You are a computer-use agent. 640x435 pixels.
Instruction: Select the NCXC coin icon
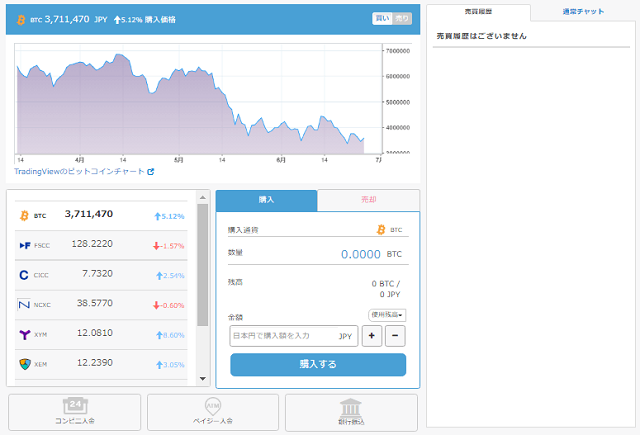24,304
